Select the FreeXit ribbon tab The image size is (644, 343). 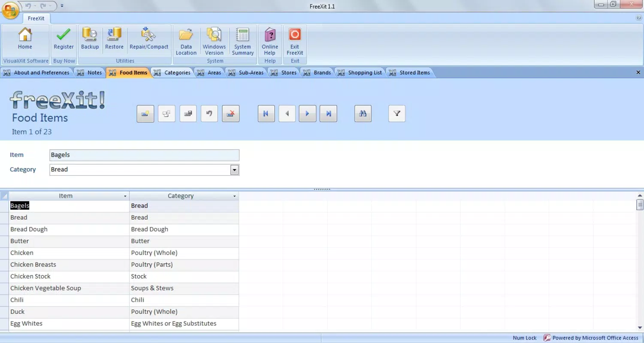36,18
